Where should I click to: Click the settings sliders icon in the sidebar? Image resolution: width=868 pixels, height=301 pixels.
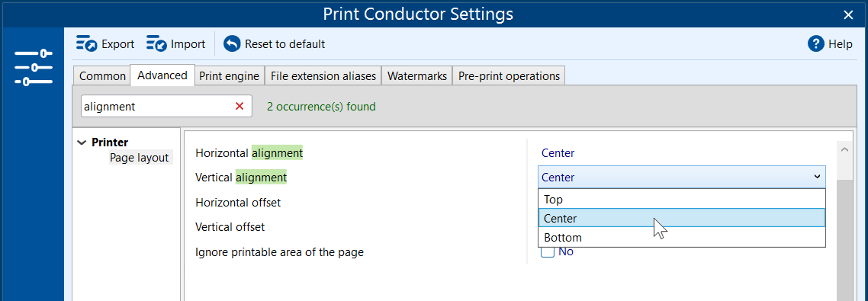click(x=34, y=68)
